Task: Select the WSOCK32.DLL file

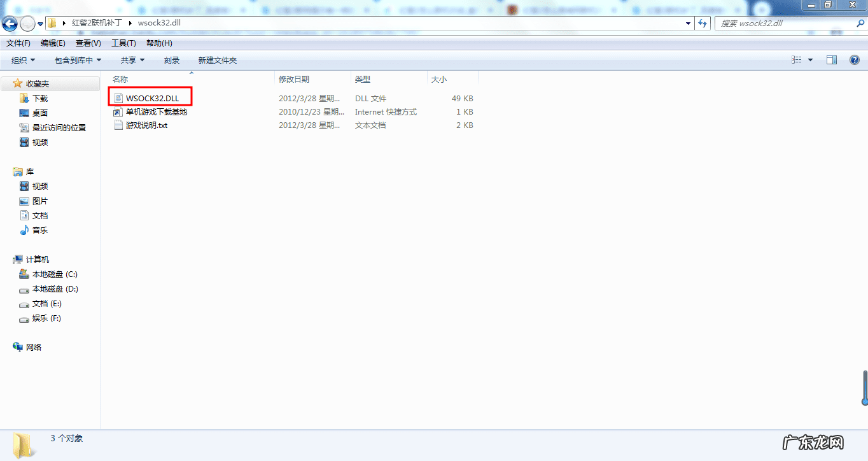Action: click(x=152, y=98)
